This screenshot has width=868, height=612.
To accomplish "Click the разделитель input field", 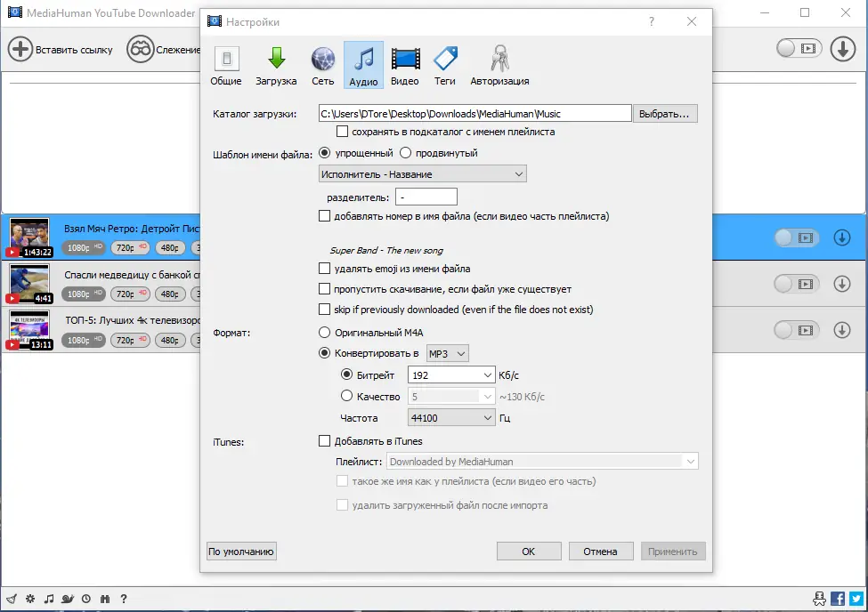I will point(426,197).
